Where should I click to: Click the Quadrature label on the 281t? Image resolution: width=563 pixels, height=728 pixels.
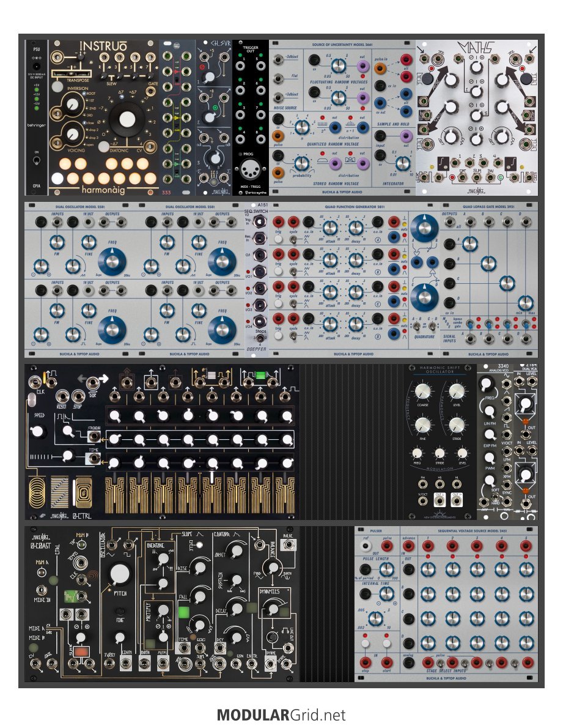(x=424, y=336)
